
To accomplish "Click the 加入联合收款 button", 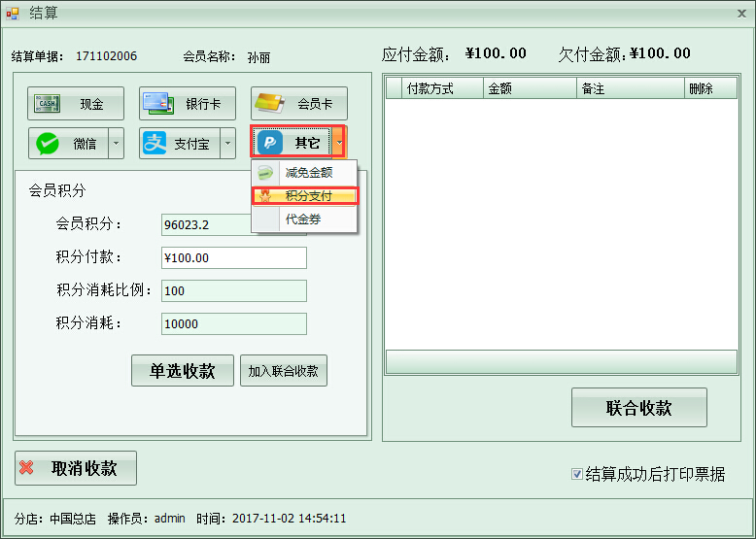I will [284, 370].
